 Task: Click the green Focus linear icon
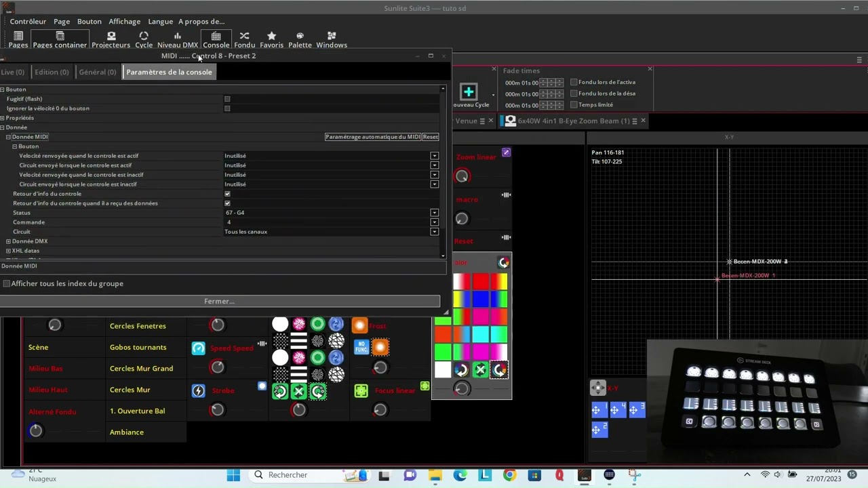pos(361,390)
